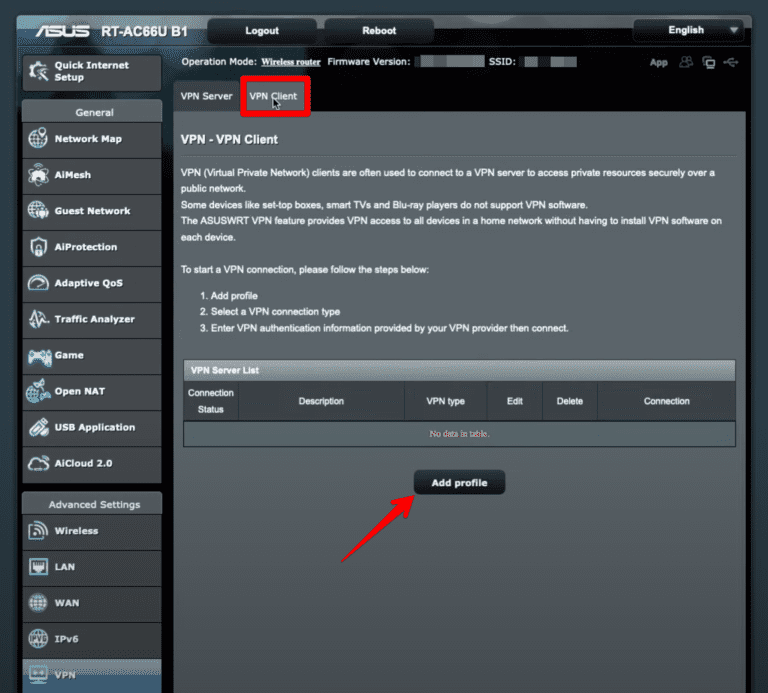Click the AiCloud 2.0 cloud icon

(x=38, y=463)
